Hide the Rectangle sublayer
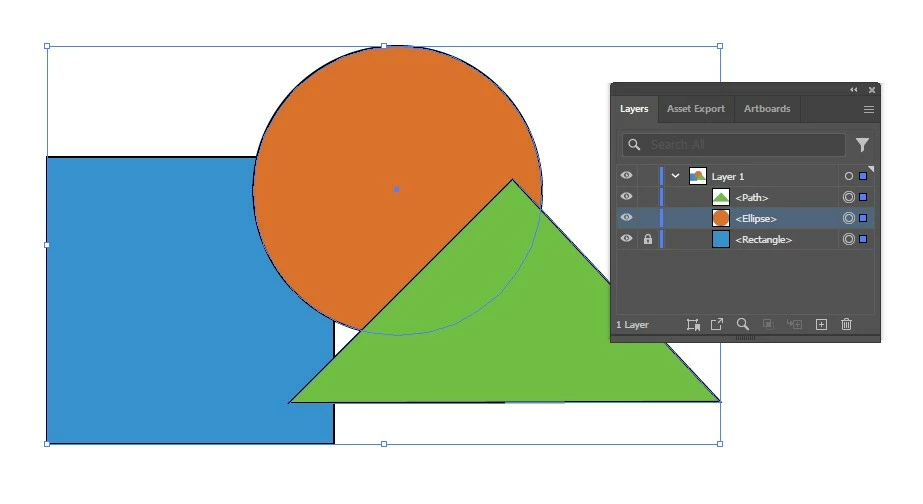Screen dimensions: 923x504 pyautogui.click(x=626, y=238)
